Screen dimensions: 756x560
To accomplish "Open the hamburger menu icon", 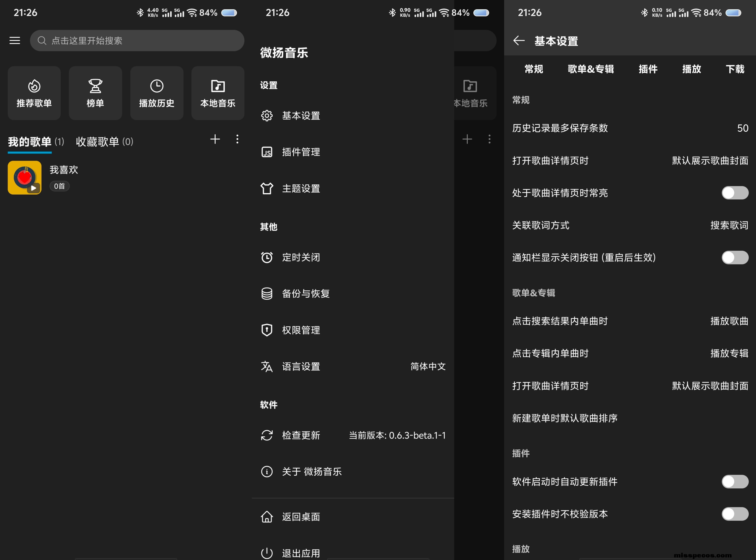I will pyautogui.click(x=14, y=41).
